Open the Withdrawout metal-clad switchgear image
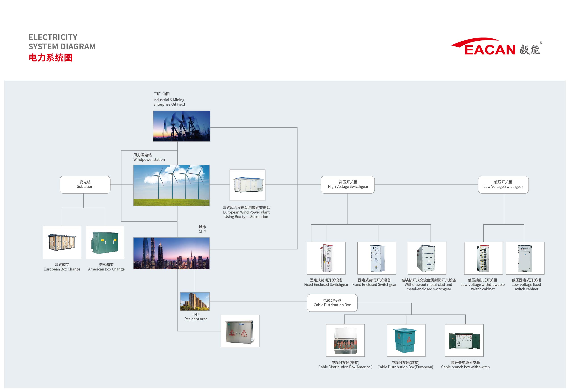 [427, 258]
